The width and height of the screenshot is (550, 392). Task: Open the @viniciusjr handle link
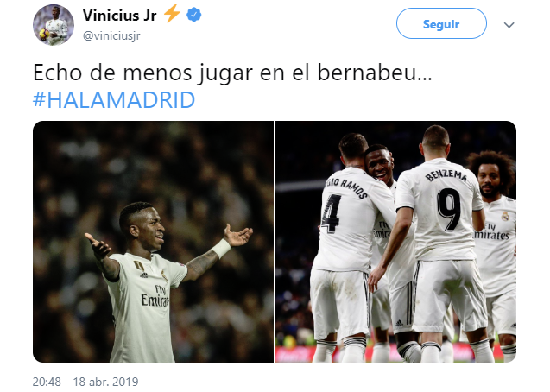pyautogui.click(x=111, y=35)
